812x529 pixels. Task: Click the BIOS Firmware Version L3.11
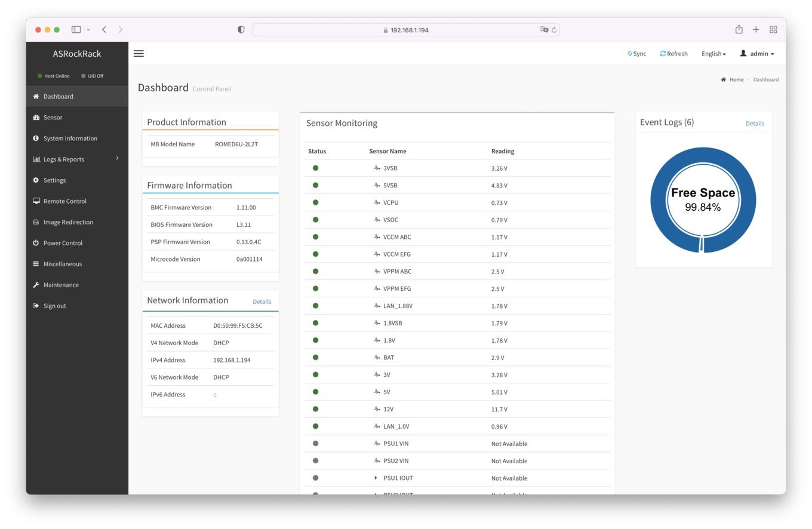tap(244, 225)
